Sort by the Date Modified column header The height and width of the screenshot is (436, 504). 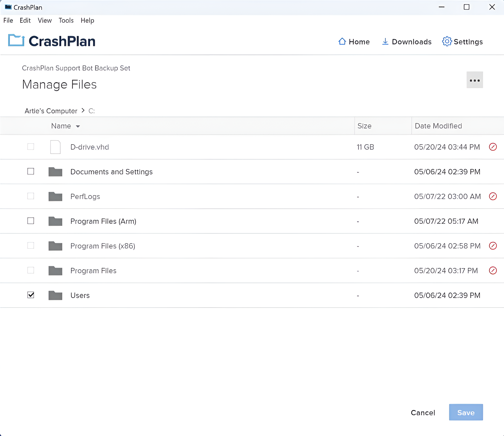point(438,126)
